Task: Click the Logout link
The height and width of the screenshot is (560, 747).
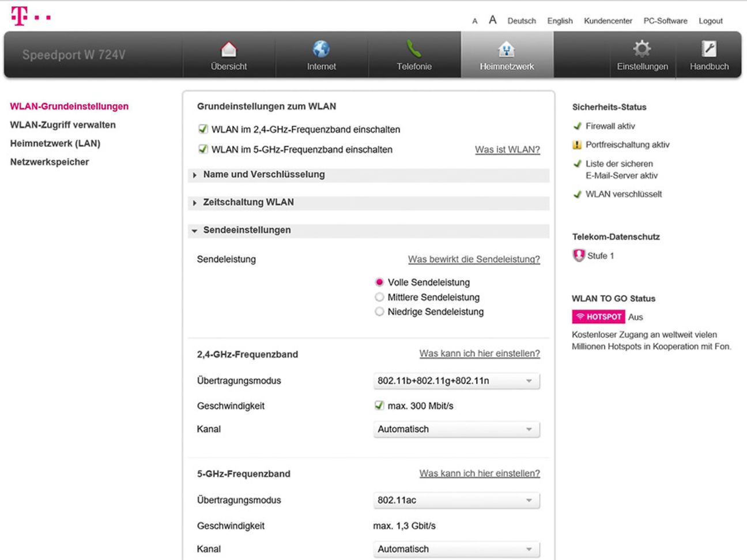Action: coord(710,21)
